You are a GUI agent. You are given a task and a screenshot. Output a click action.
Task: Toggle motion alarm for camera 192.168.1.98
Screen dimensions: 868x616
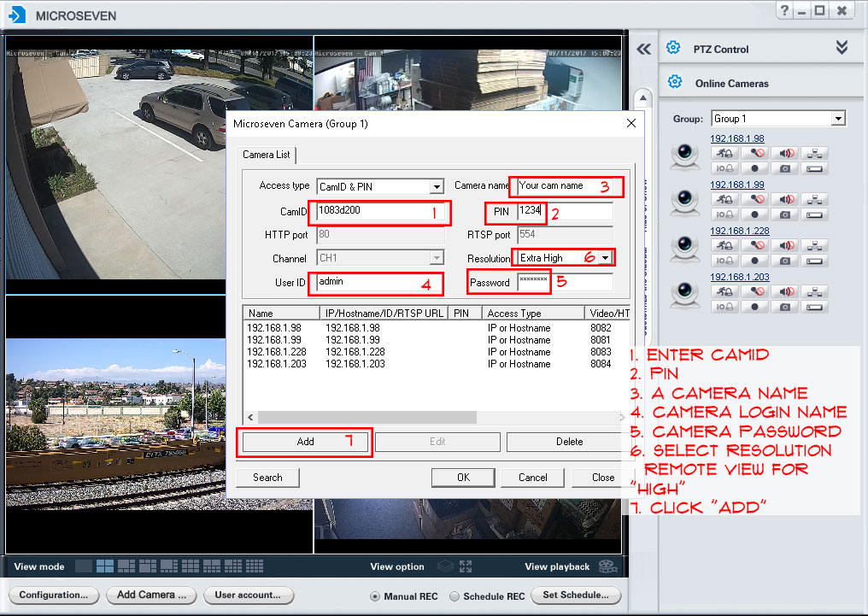724,153
